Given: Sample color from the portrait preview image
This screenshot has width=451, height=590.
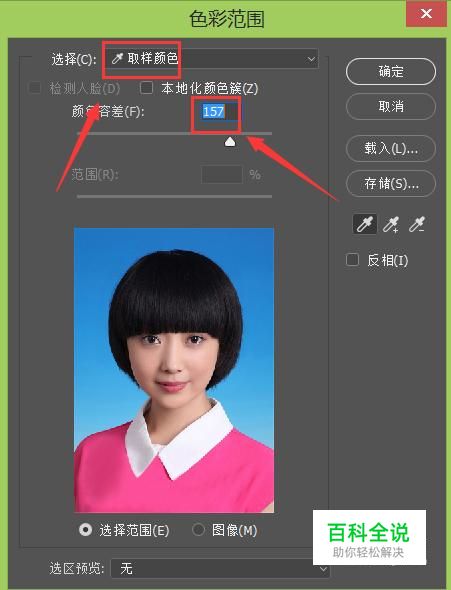Looking at the screenshot, I should point(174,370).
